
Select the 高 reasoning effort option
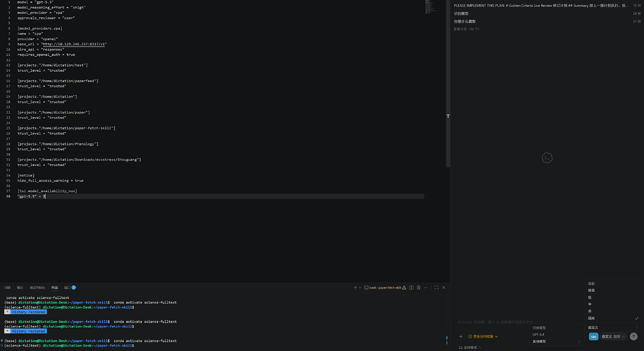coord(613,311)
